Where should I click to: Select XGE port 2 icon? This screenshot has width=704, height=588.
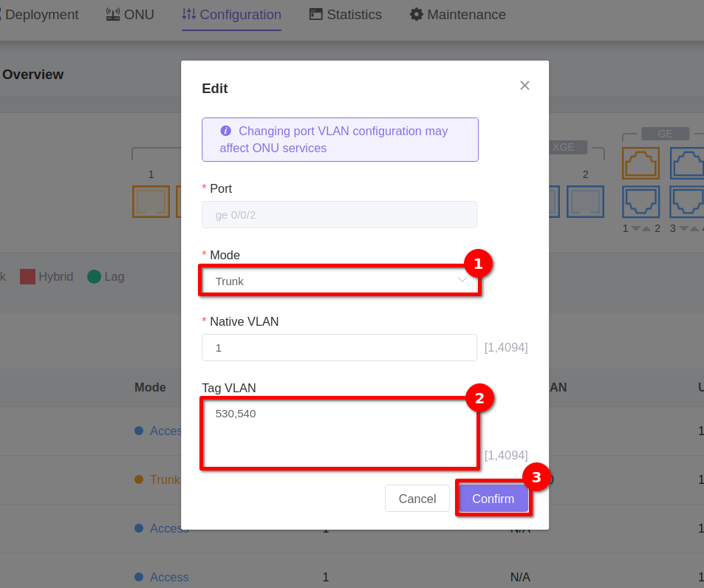585,201
